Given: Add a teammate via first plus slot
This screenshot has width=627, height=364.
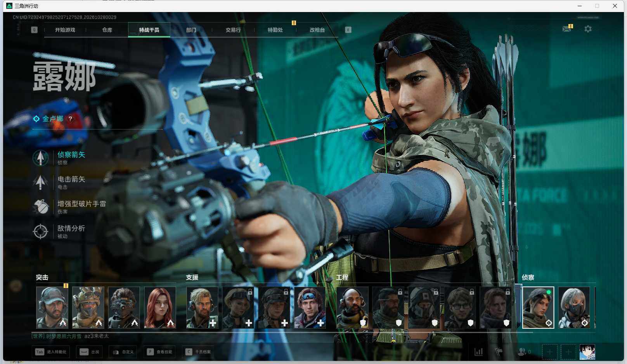Looking at the screenshot, I should pos(549,352).
